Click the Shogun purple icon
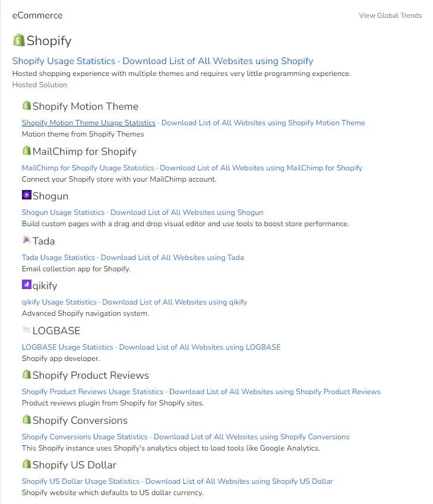This screenshot has width=433, height=504. click(26, 195)
